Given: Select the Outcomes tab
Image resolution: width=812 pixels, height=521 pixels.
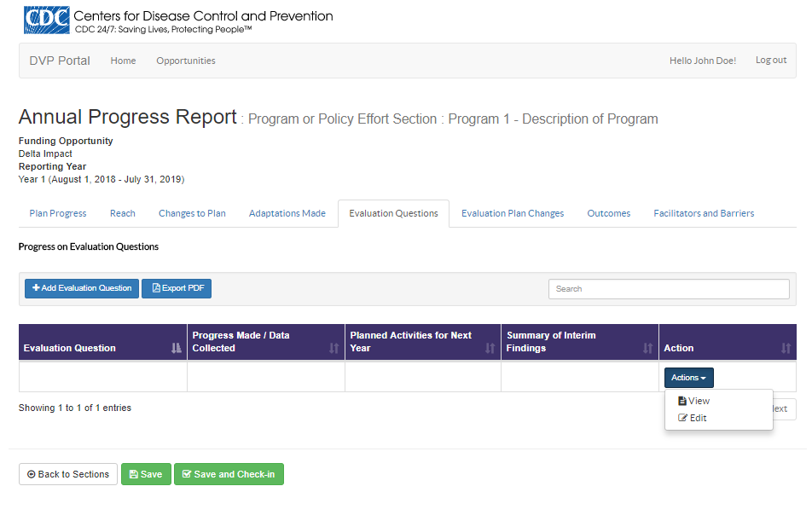Looking at the screenshot, I should [x=609, y=213].
